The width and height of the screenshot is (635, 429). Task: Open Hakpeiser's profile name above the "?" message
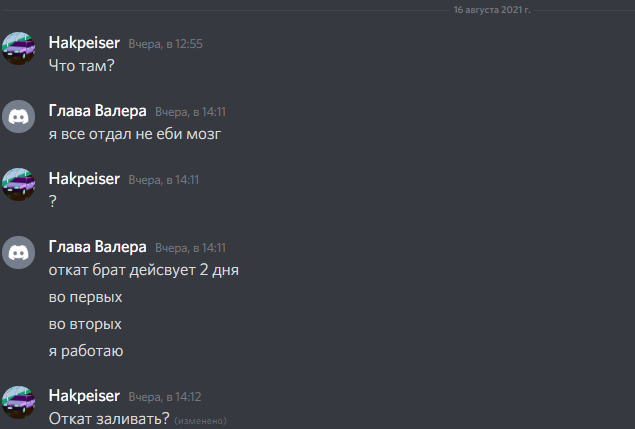[84, 179]
